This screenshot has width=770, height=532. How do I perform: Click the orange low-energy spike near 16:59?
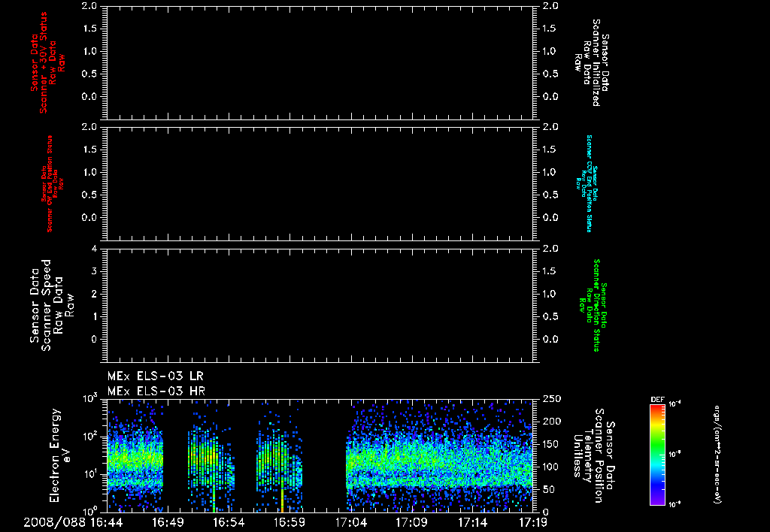(x=283, y=500)
